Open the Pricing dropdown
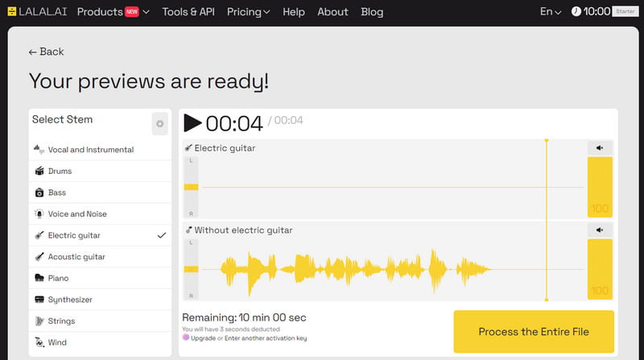The height and width of the screenshot is (360, 644). 248,12
